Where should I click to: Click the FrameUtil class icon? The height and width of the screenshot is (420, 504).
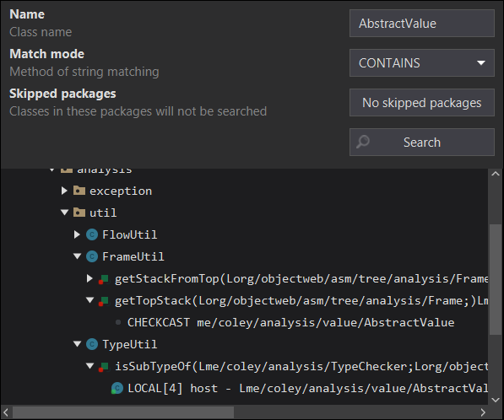coord(92,256)
